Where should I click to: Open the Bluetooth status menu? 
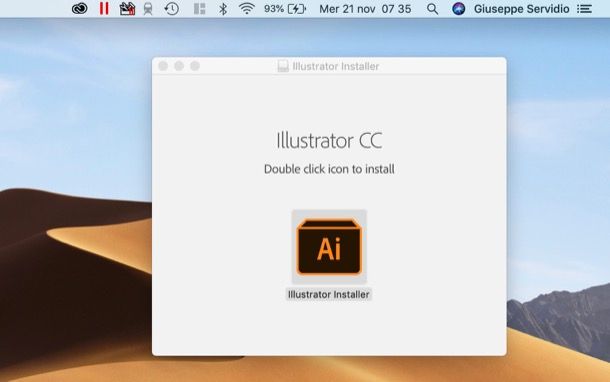[223, 9]
